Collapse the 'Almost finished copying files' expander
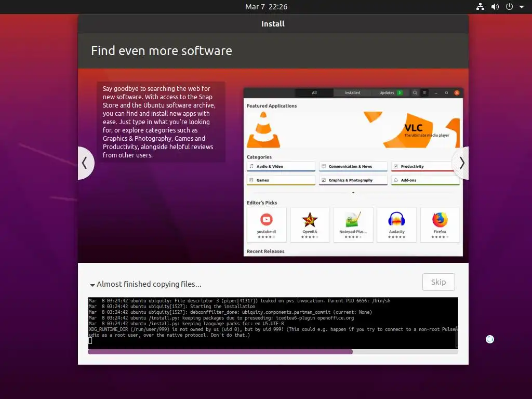532x399 pixels. click(92, 285)
